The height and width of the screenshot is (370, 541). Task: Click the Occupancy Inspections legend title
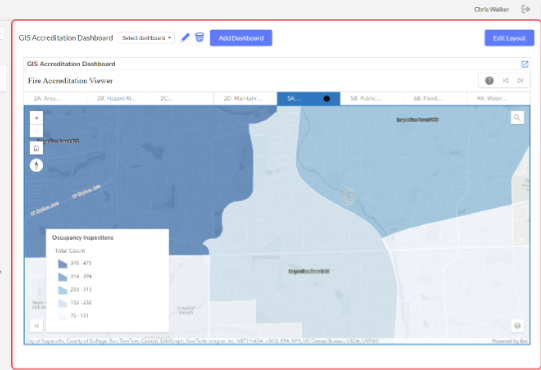[x=82, y=237]
